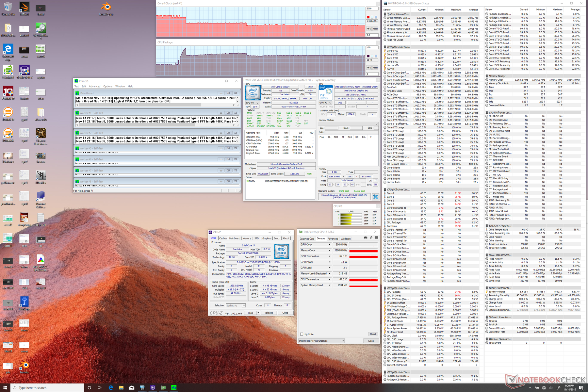Click the Close button in CPU-Z
This screenshot has width=588, height=392.
coord(285,313)
